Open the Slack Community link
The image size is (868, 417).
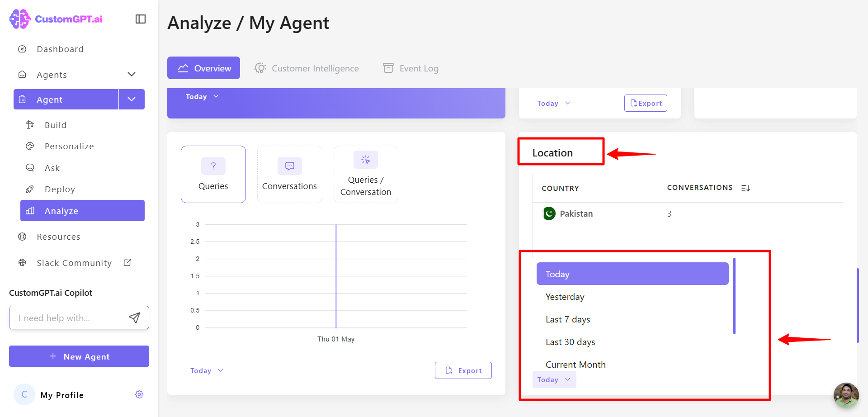point(74,263)
